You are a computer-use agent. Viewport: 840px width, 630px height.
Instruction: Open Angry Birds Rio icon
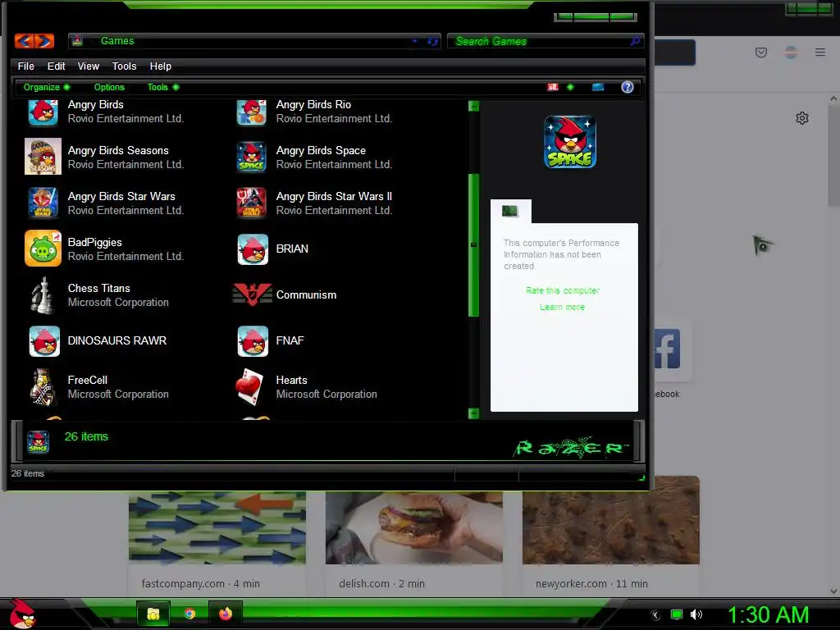pos(251,112)
